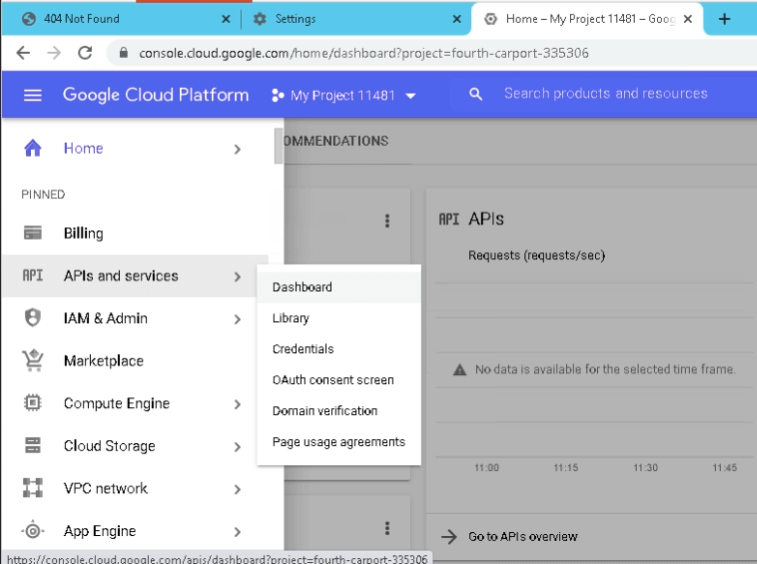Switch to the Settings tab
Screen dimensions: 757x564
point(355,19)
